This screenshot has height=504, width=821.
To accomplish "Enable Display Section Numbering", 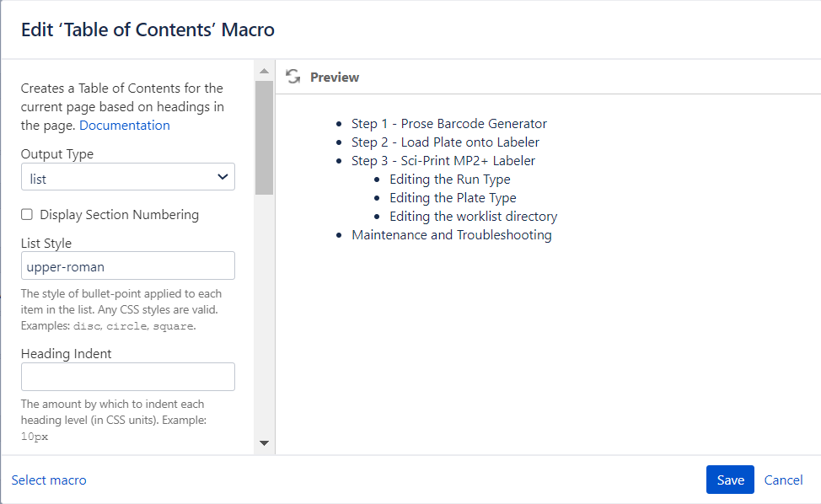I will click(26, 215).
